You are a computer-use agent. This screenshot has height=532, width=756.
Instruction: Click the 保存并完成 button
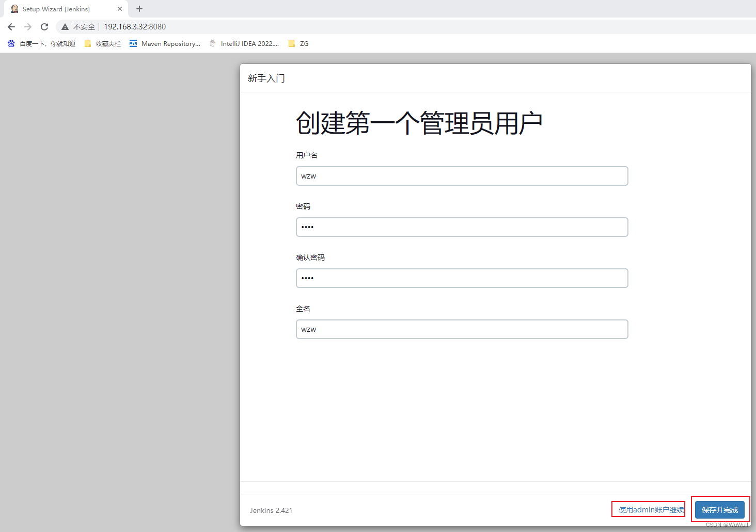click(720, 510)
